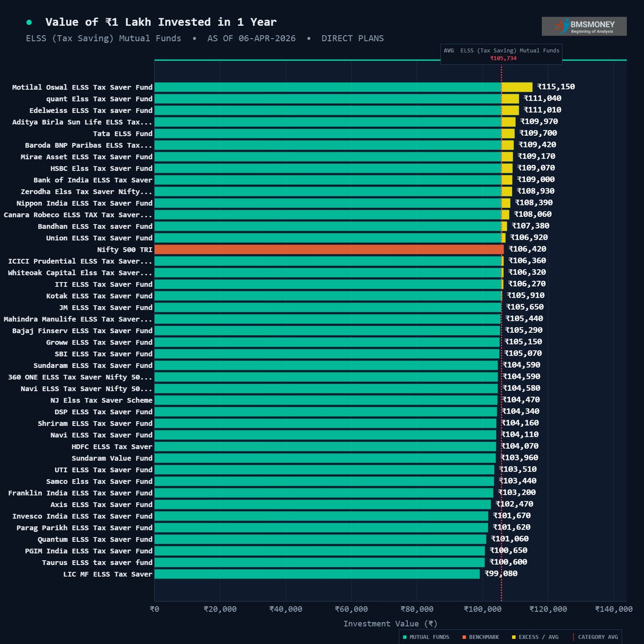Click the Kotak ELSS Tax Saver Fund label

click(99, 296)
